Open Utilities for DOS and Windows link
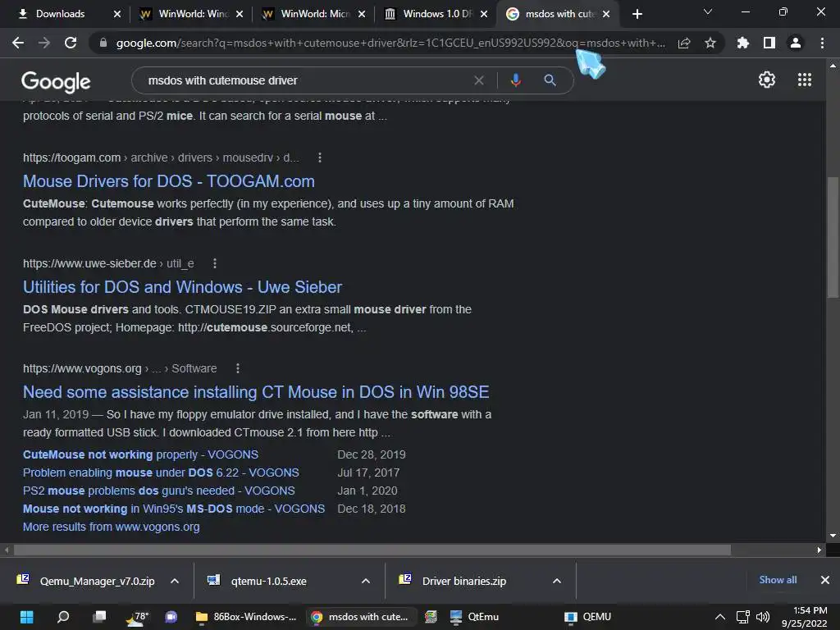The width and height of the screenshot is (840, 630). coord(182,287)
